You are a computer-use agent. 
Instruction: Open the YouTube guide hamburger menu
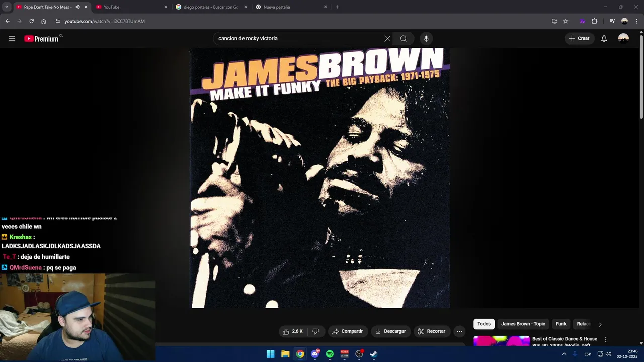[12, 38]
